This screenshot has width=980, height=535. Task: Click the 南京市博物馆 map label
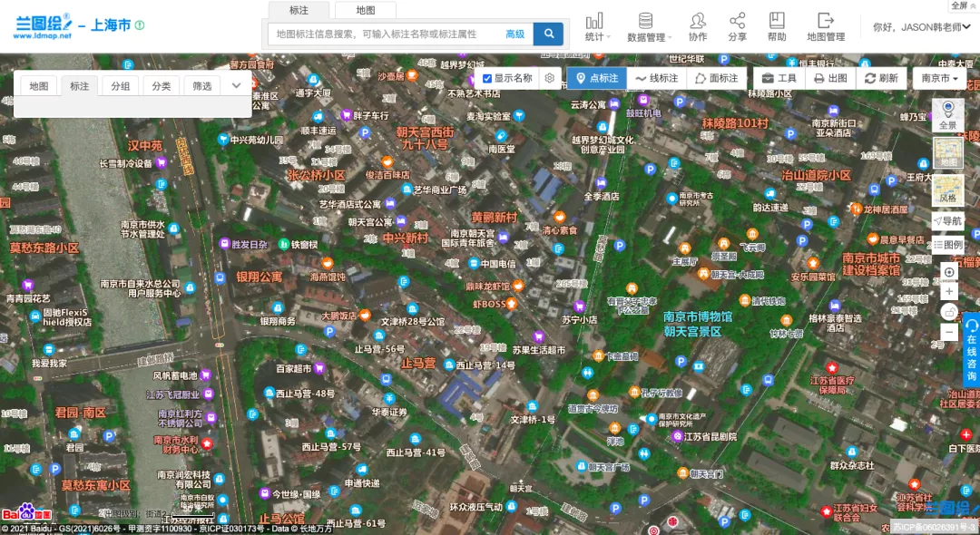[x=698, y=316]
